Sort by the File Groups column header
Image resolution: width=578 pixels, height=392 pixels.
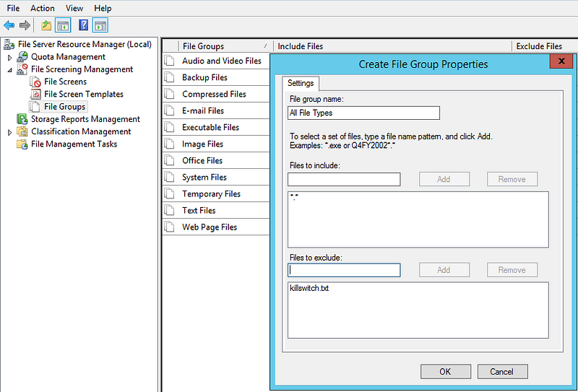(225, 46)
